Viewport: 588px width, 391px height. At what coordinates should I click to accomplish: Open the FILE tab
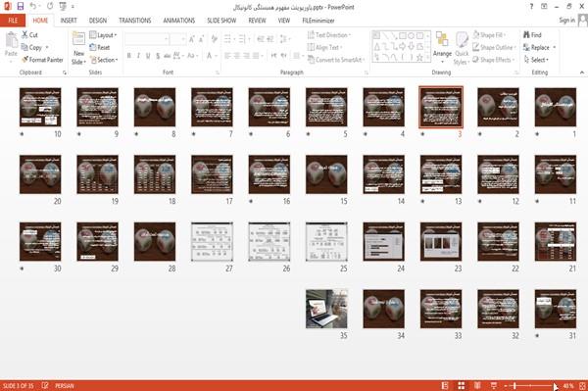13,21
